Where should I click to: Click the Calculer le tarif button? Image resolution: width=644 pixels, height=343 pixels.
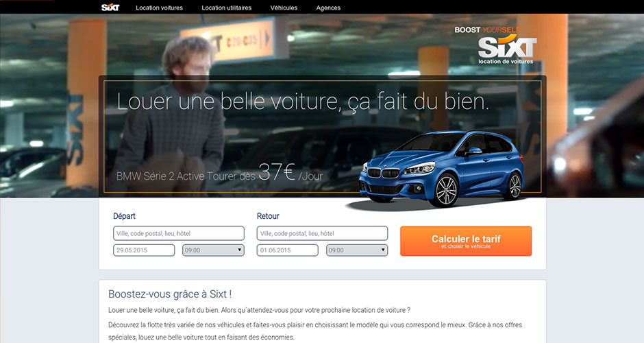pyautogui.click(x=466, y=241)
